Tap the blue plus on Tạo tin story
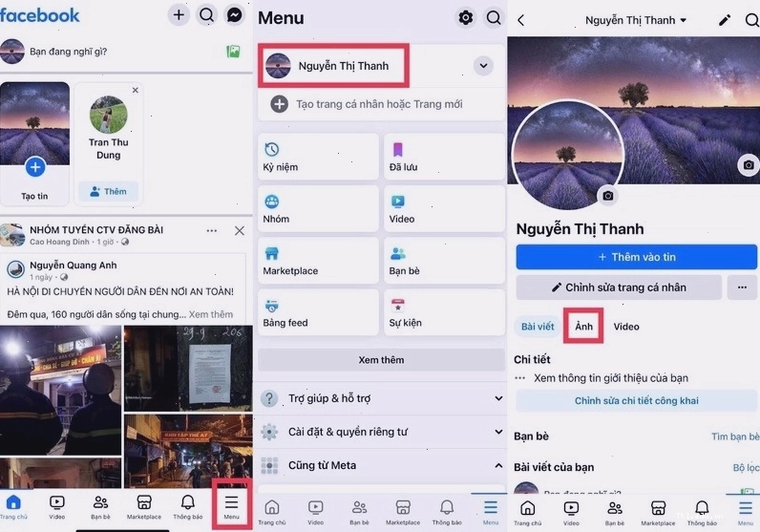The image size is (760, 532). coord(35,167)
